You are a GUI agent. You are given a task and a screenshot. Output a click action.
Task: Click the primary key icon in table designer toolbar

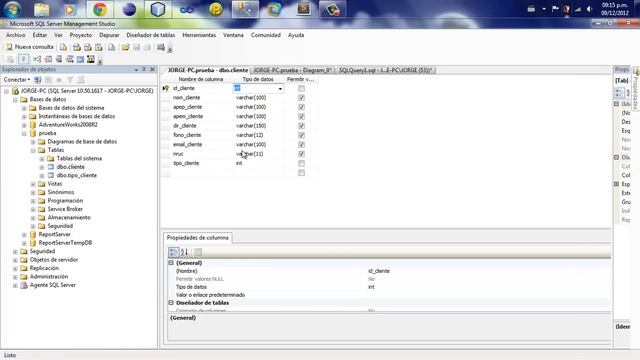click(24, 60)
